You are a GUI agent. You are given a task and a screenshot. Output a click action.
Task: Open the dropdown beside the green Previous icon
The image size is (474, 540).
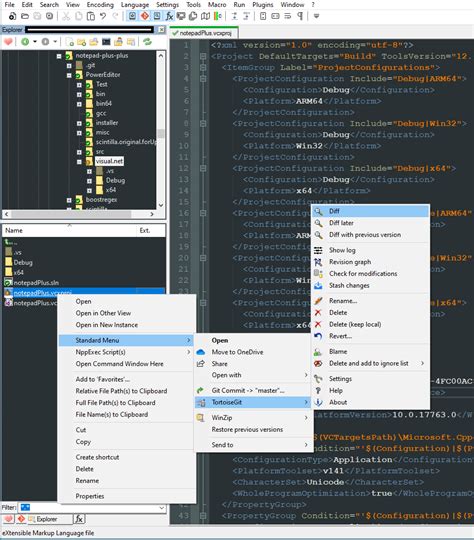[35, 42]
